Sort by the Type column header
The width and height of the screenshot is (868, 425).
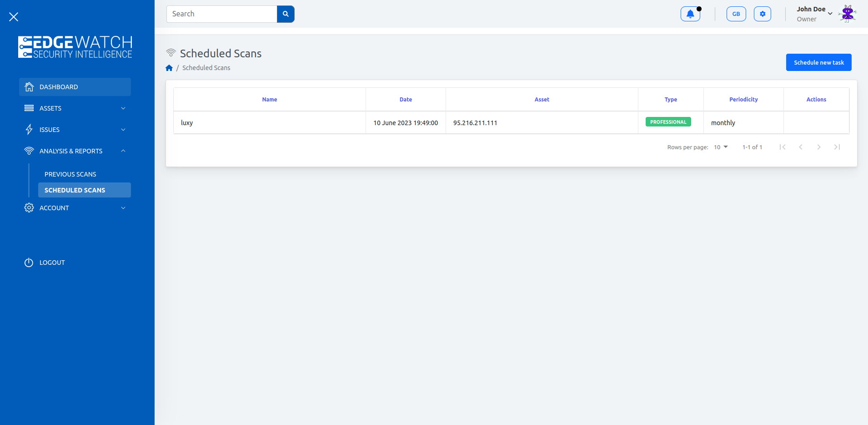(x=671, y=100)
